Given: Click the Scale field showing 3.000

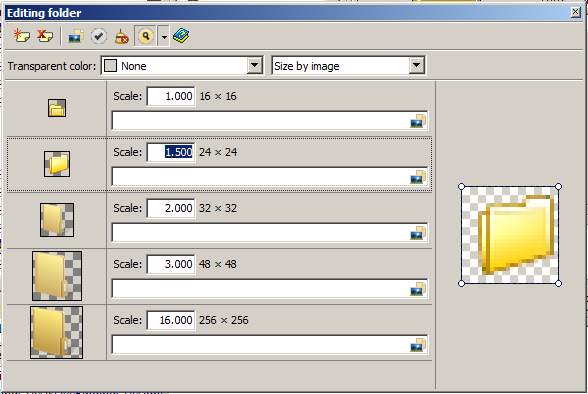Looking at the screenshot, I should coord(171,264).
